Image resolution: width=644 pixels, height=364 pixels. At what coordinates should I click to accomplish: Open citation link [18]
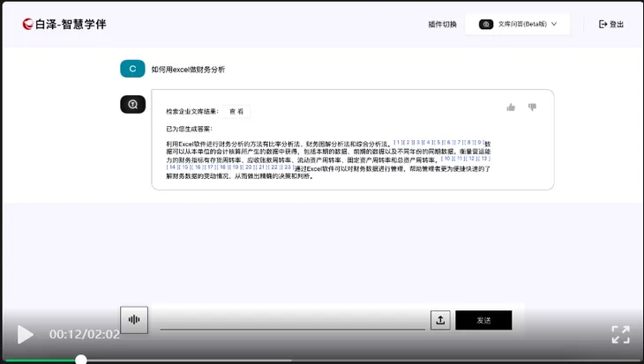click(223, 167)
